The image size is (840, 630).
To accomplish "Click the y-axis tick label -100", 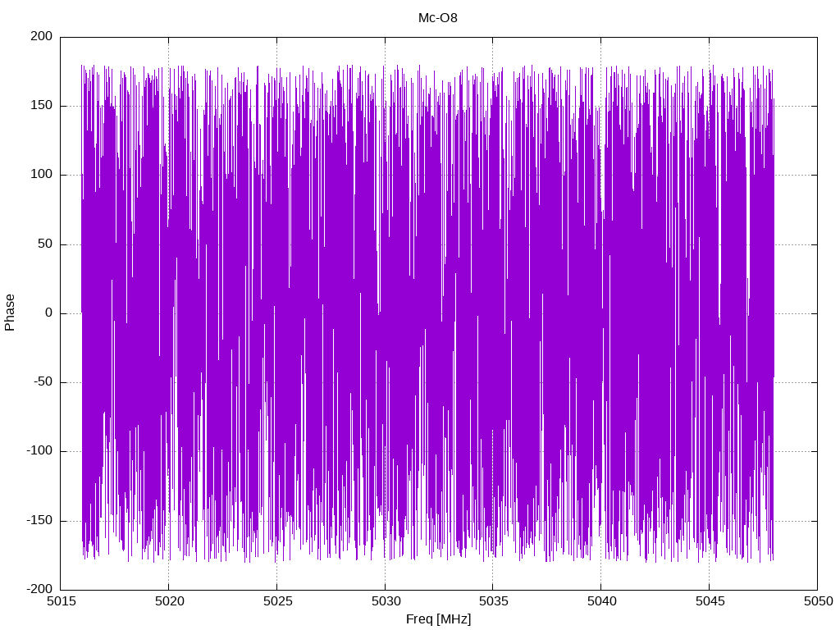I will point(39,451).
